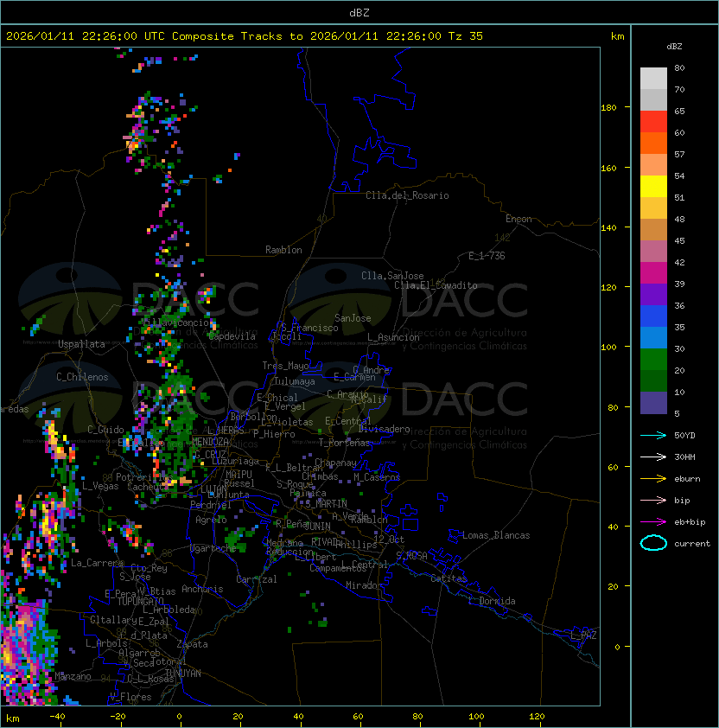Click the 'eb+bip' legend label

coord(690,522)
